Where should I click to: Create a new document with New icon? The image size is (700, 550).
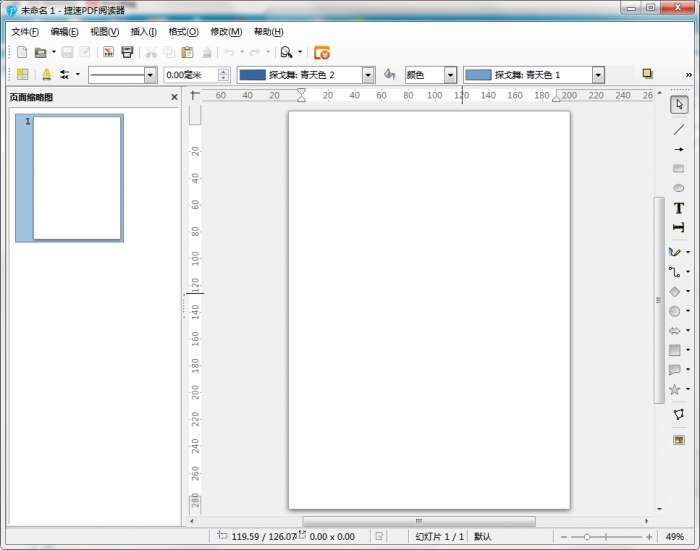pos(22,52)
